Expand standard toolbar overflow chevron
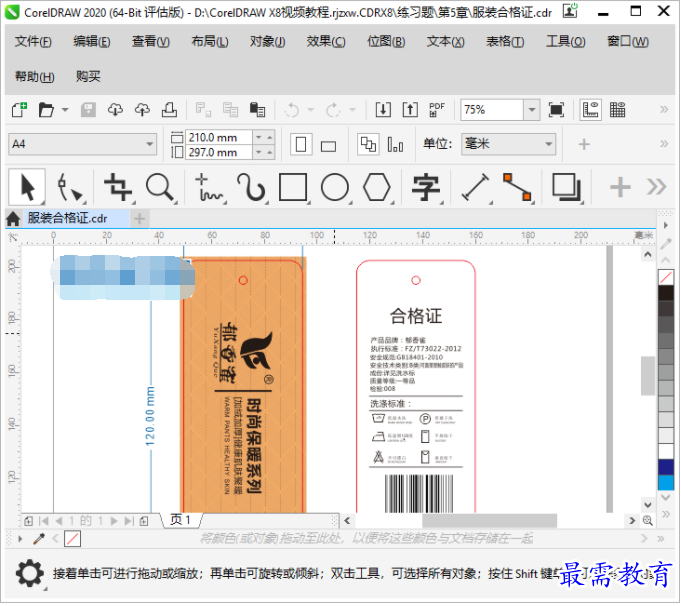This screenshot has width=681, height=606. click(664, 109)
